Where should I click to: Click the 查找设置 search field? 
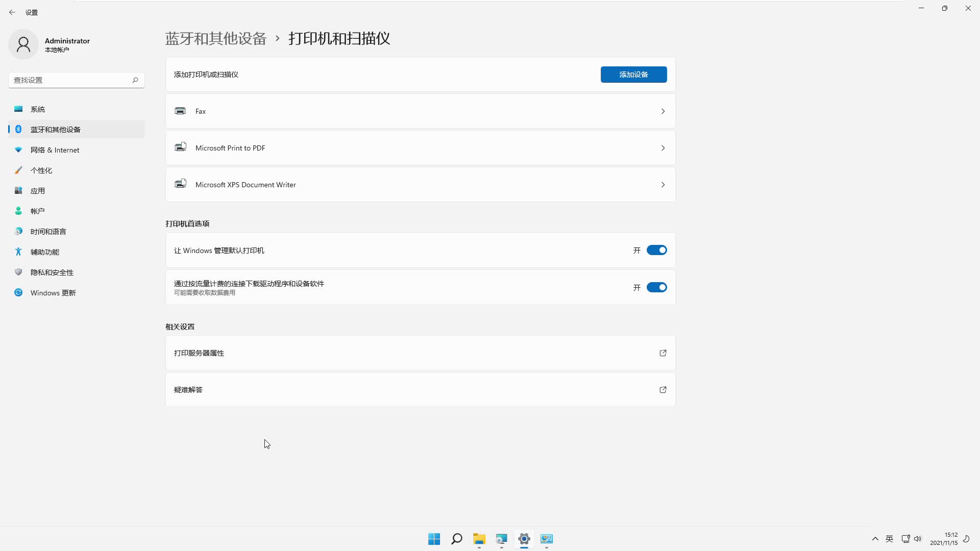pos(70,80)
